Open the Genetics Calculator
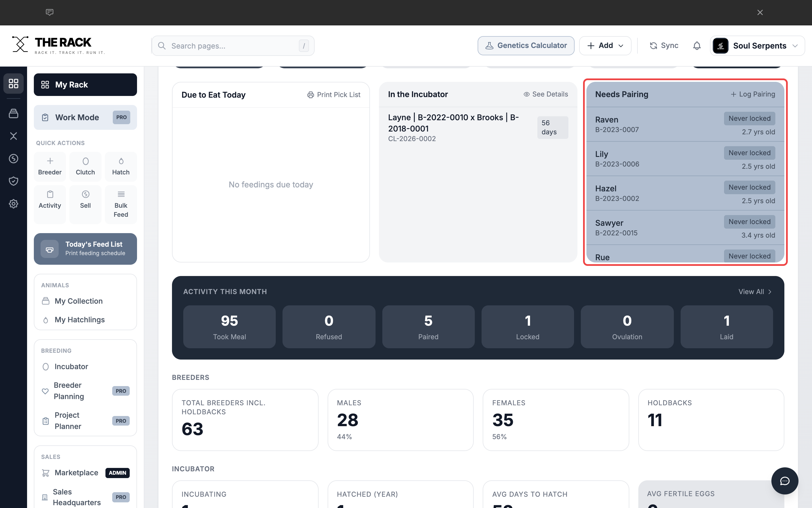The height and width of the screenshot is (508, 812). (x=526, y=46)
